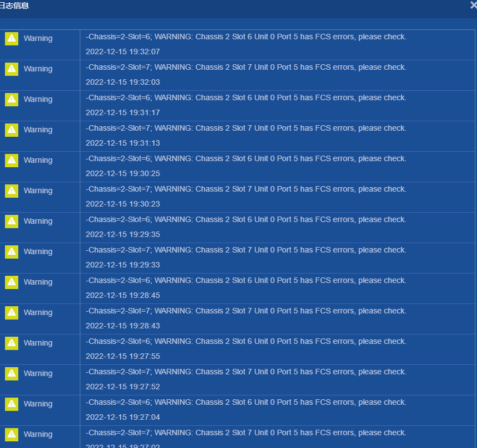Click warning icon for 19:27:55 entry
This screenshot has width=477, height=448.
tap(12, 343)
